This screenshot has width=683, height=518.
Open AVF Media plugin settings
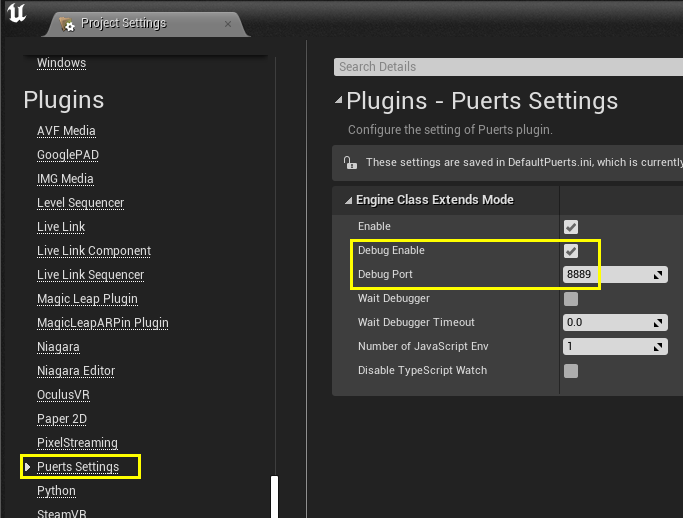pos(66,131)
